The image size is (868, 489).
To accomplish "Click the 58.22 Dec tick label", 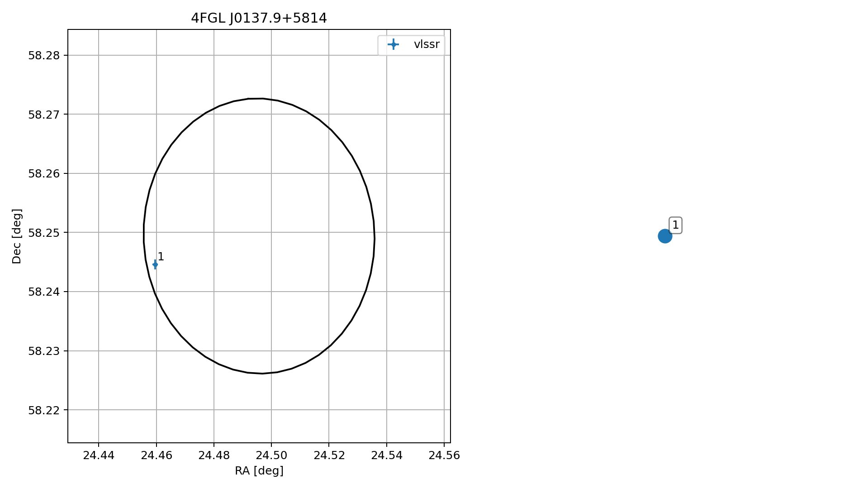I will 44,410.
